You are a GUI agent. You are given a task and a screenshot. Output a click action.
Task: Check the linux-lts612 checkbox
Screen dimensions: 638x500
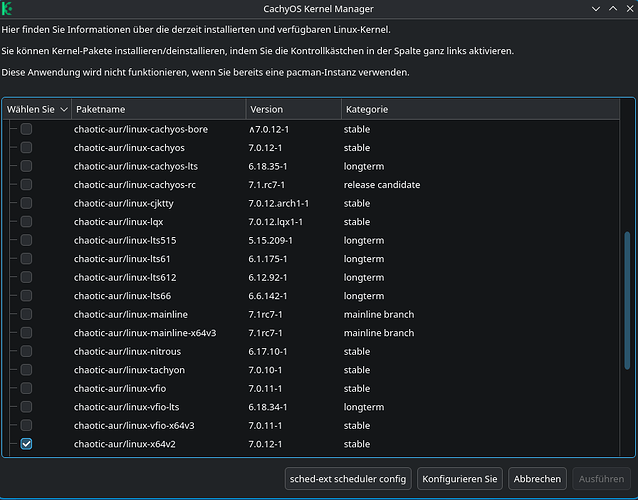(26, 277)
